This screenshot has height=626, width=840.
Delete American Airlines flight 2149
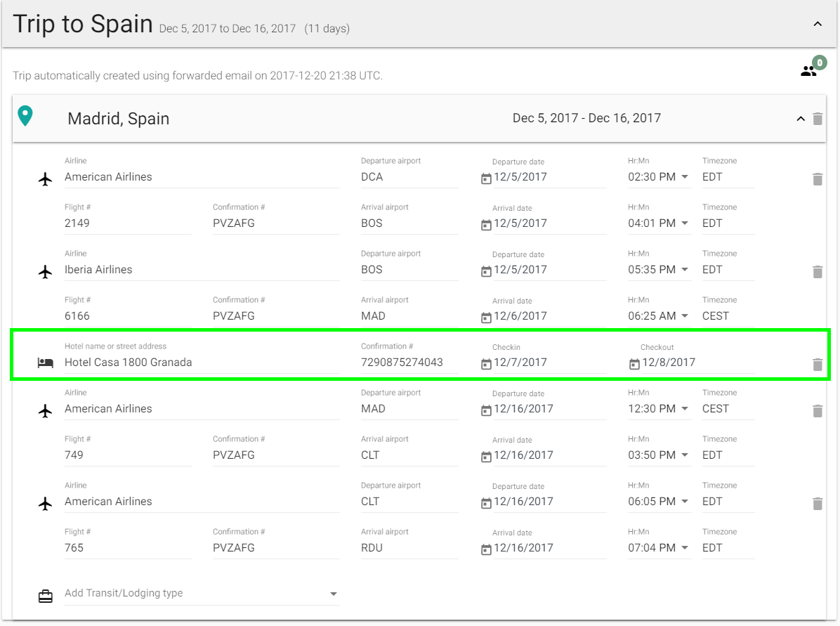click(x=818, y=179)
